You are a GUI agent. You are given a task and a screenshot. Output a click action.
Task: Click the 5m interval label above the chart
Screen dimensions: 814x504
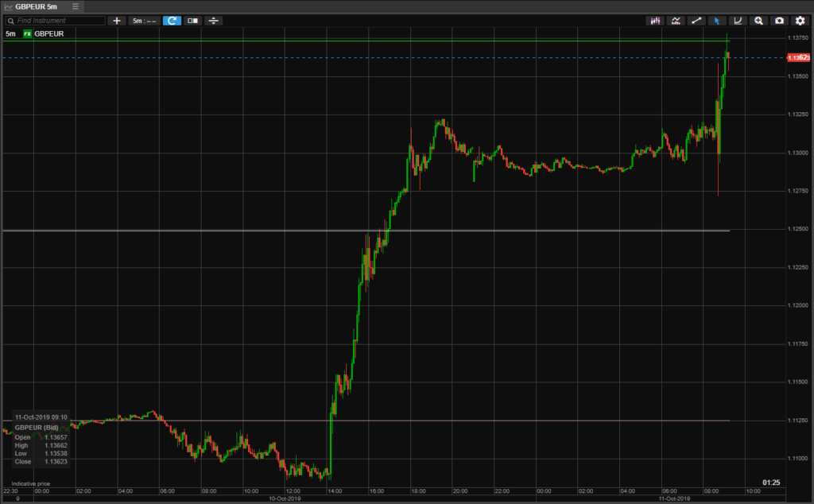pyautogui.click(x=10, y=33)
